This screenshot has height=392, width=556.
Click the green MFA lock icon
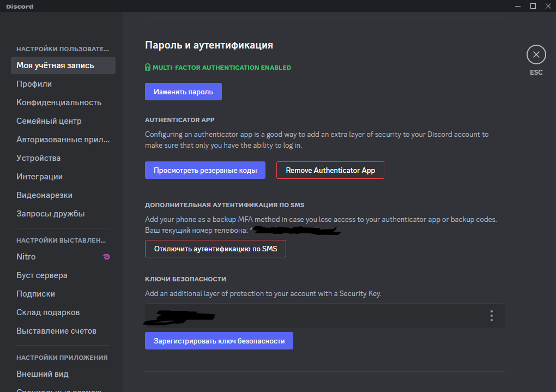point(148,68)
